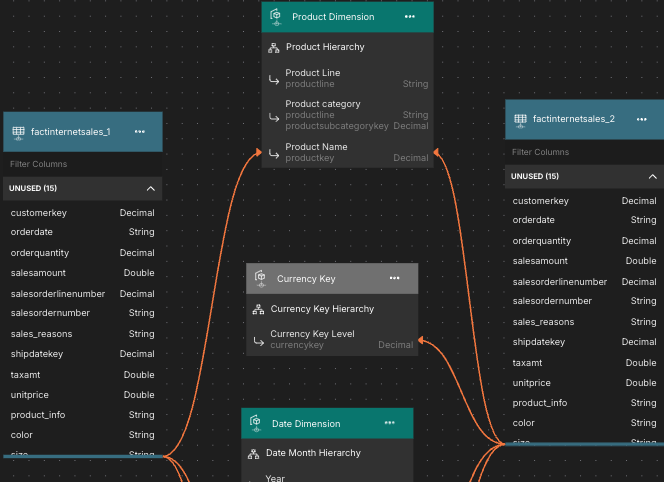
Task: Click the Currency Key Hierarchy icon
Action: 258,309
